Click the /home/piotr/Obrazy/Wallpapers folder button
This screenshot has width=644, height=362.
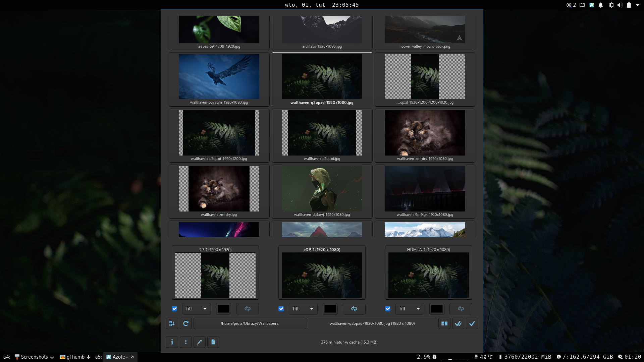coord(250,323)
